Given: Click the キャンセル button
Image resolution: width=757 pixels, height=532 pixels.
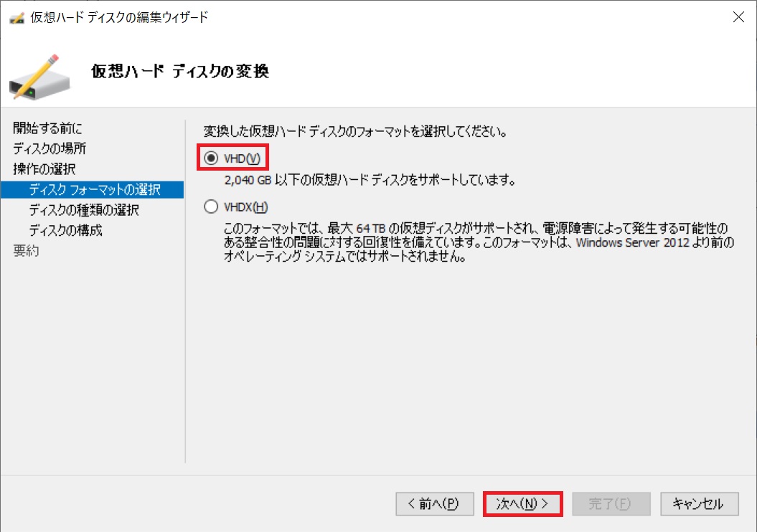Looking at the screenshot, I should click(699, 504).
